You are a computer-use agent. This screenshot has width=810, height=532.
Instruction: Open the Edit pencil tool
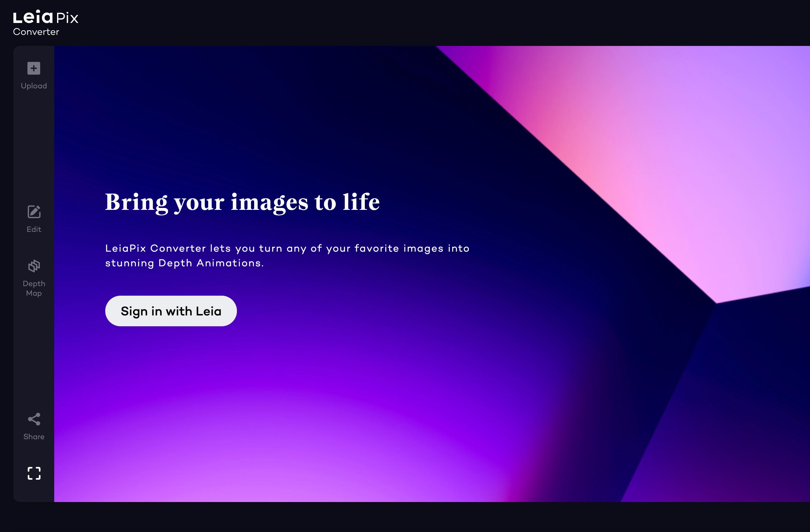point(34,212)
